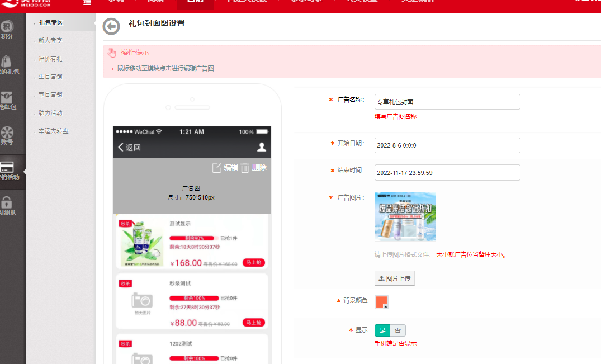Click the 广告名称 input field
601x364 pixels.
click(447, 102)
